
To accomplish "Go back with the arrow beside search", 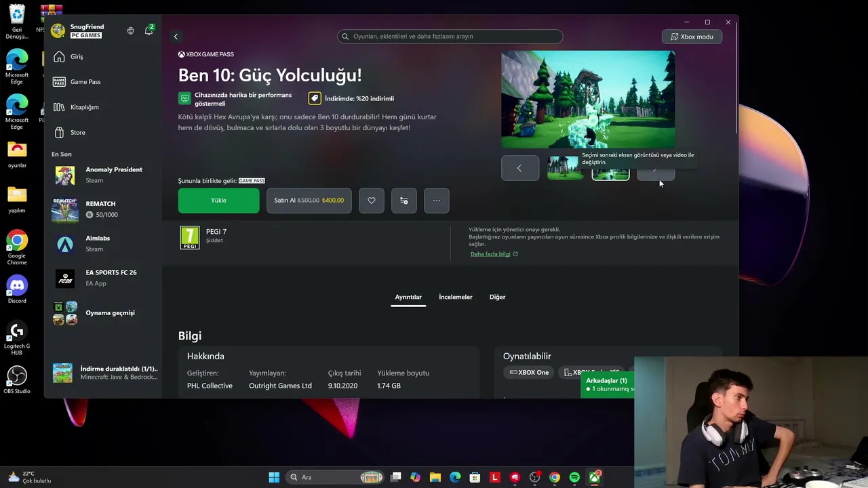I will click(x=176, y=37).
